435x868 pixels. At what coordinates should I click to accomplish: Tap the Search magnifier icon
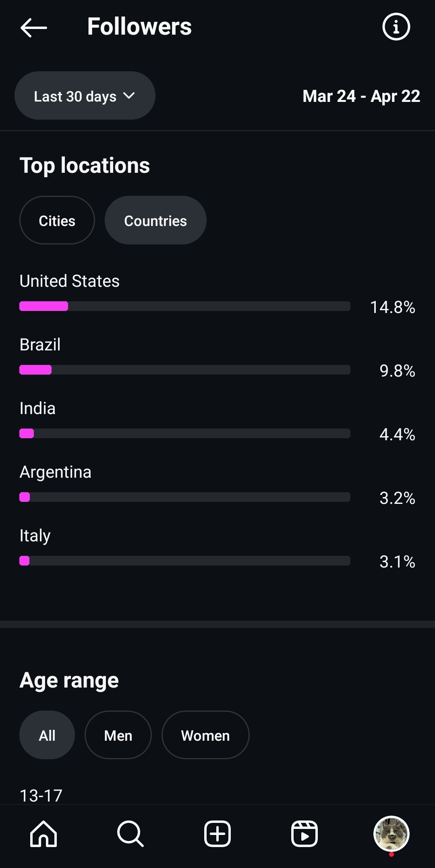(130, 834)
